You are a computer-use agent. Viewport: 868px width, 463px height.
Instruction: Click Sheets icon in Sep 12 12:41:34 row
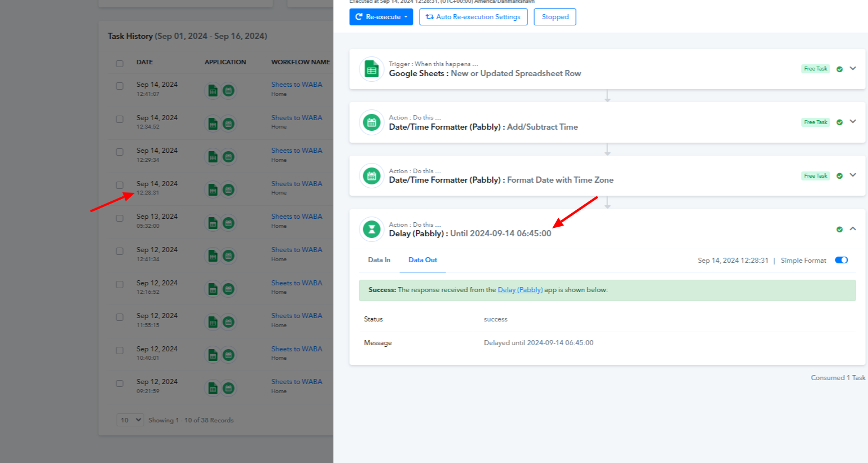pyautogui.click(x=213, y=255)
